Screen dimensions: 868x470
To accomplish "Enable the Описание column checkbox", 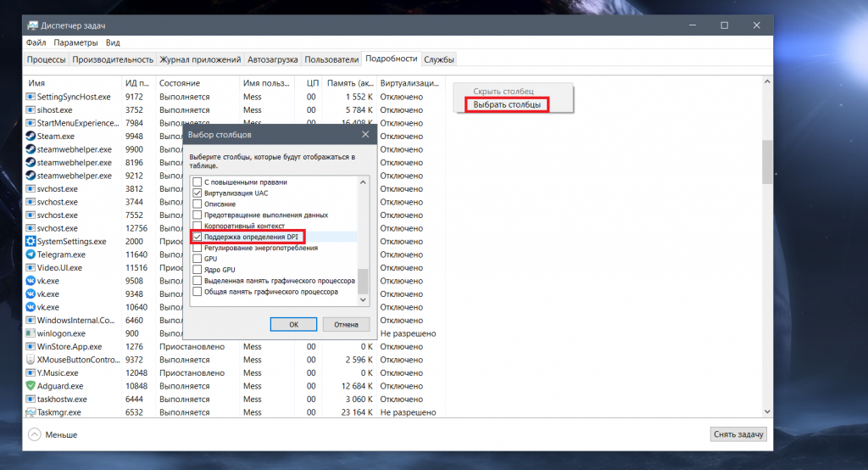I will 197,204.
